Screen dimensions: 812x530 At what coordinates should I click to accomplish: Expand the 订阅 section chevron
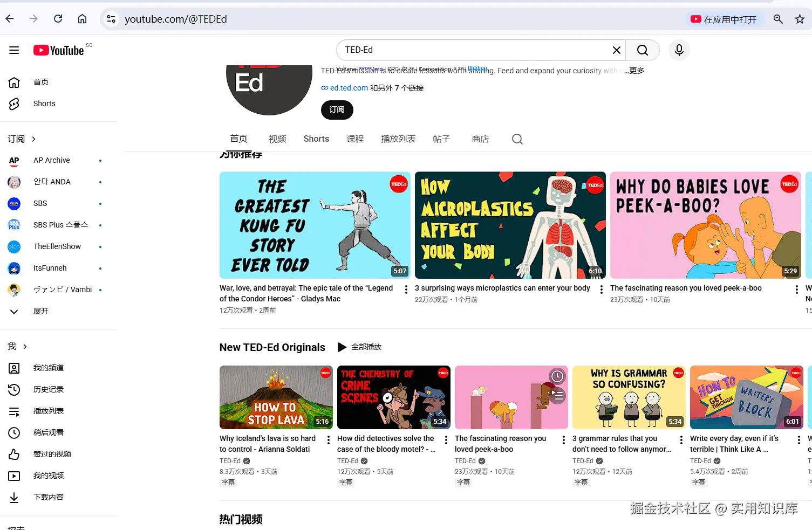pyautogui.click(x=33, y=139)
